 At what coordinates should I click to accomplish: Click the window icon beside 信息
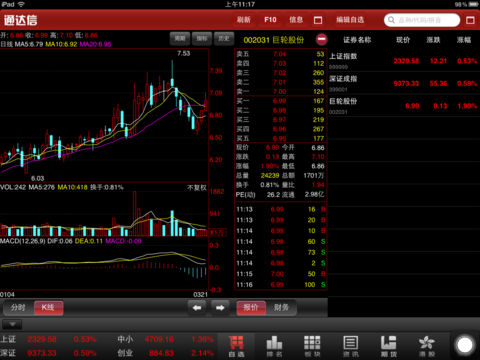[x=318, y=20]
